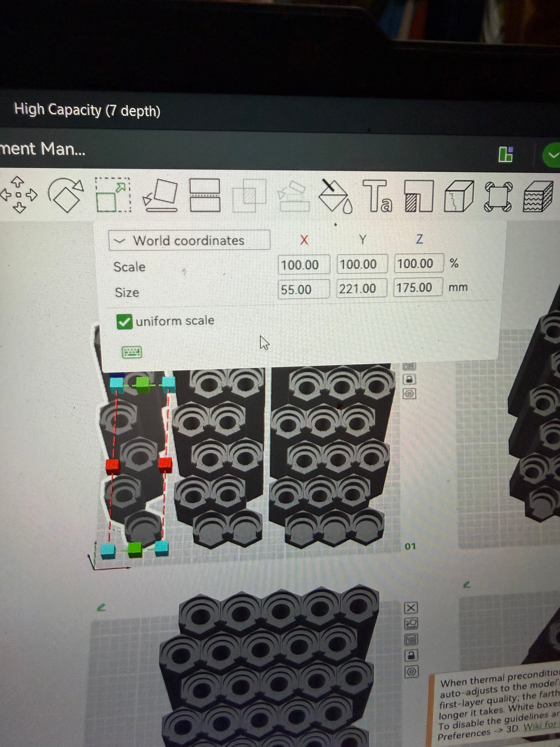Open plate 01 settings gear icon
Image resolution: width=560 pixels, height=747 pixels.
pyautogui.click(x=409, y=394)
